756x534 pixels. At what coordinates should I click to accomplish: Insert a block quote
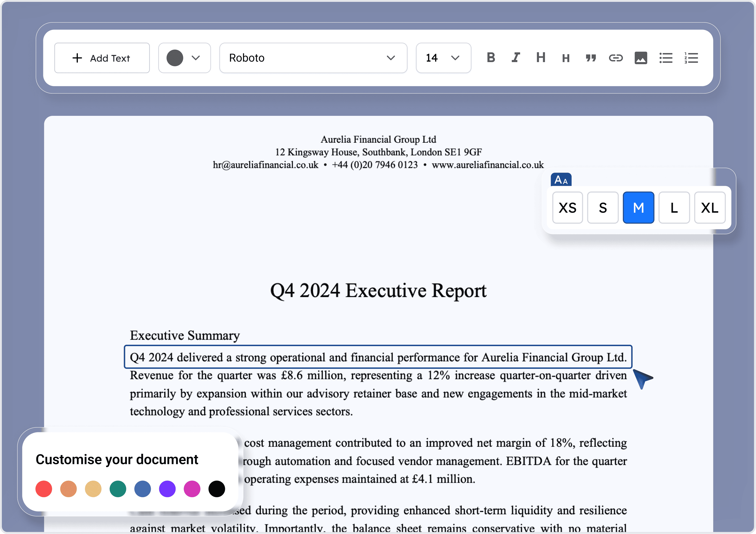pyautogui.click(x=591, y=58)
